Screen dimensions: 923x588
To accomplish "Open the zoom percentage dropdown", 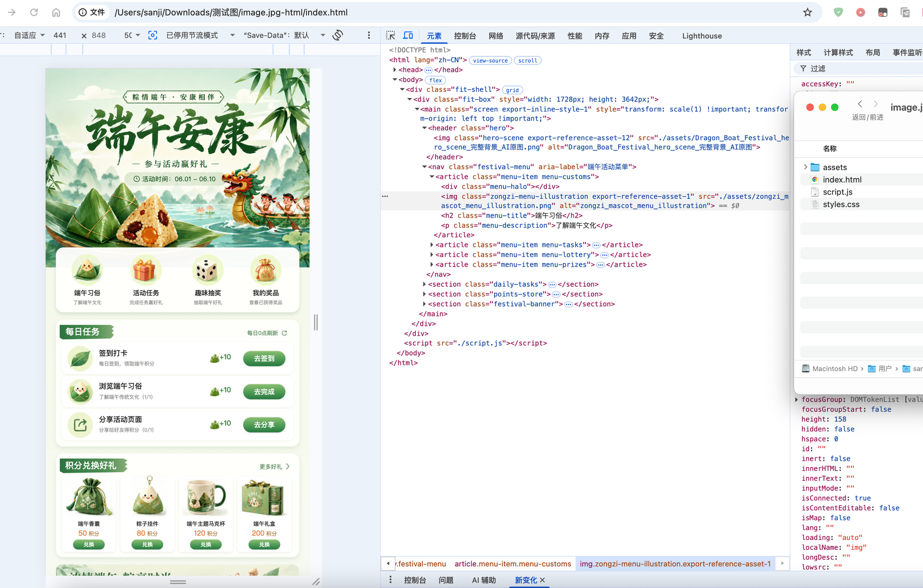I will click(x=132, y=35).
